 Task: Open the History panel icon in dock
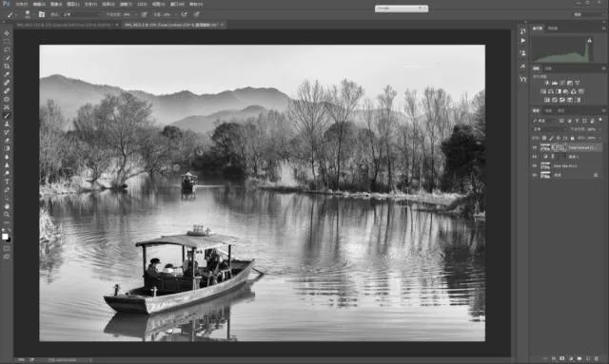pos(522,30)
